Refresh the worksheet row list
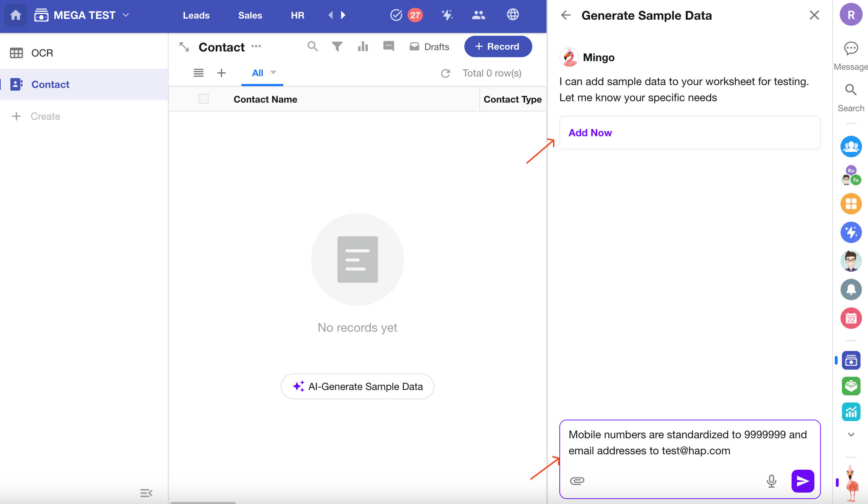Viewport: 868px width, 504px height. pos(445,73)
